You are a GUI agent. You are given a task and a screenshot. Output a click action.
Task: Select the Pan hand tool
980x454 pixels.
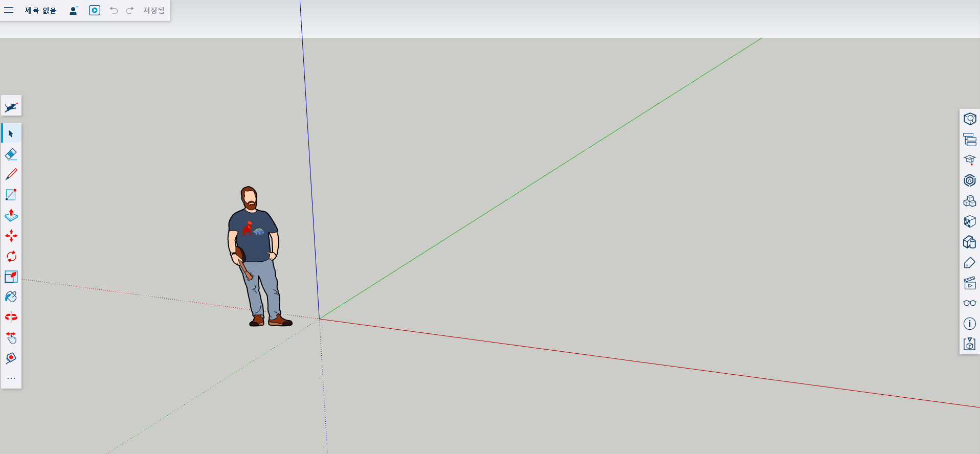point(11,337)
